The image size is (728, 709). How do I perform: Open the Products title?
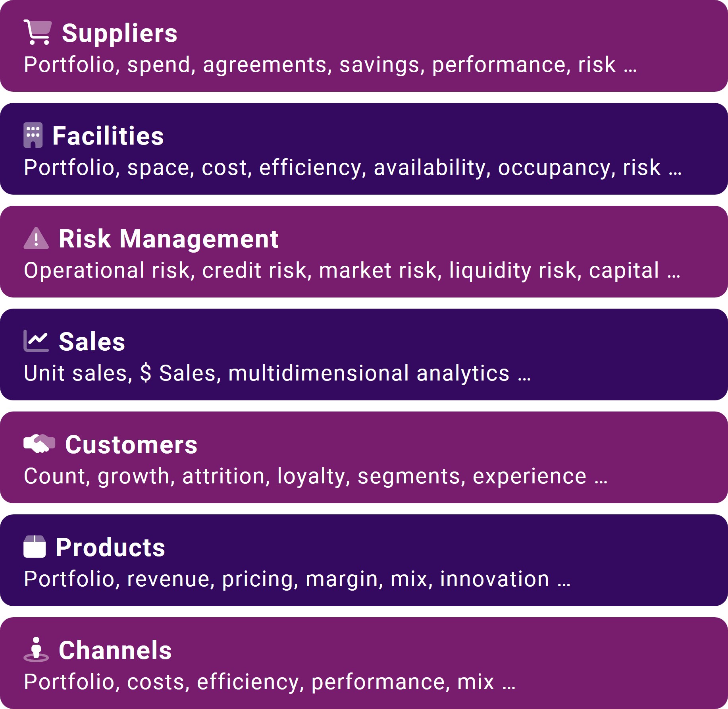tap(110, 547)
